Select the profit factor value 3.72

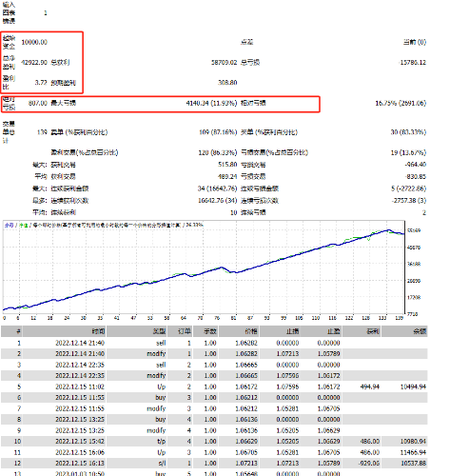[41, 83]
